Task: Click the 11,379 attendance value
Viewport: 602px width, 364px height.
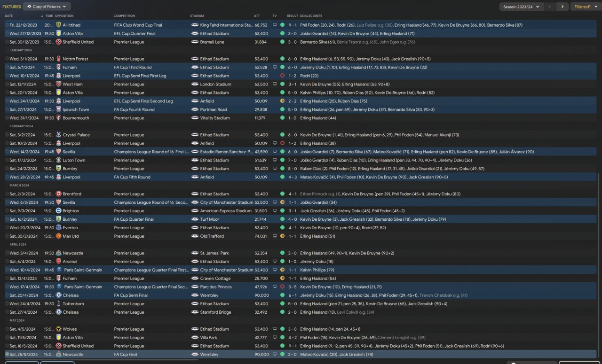Action: point(261,118)
